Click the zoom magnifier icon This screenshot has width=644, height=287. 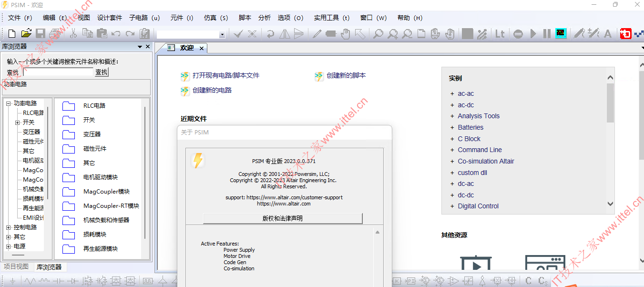[x=378, y=33]
